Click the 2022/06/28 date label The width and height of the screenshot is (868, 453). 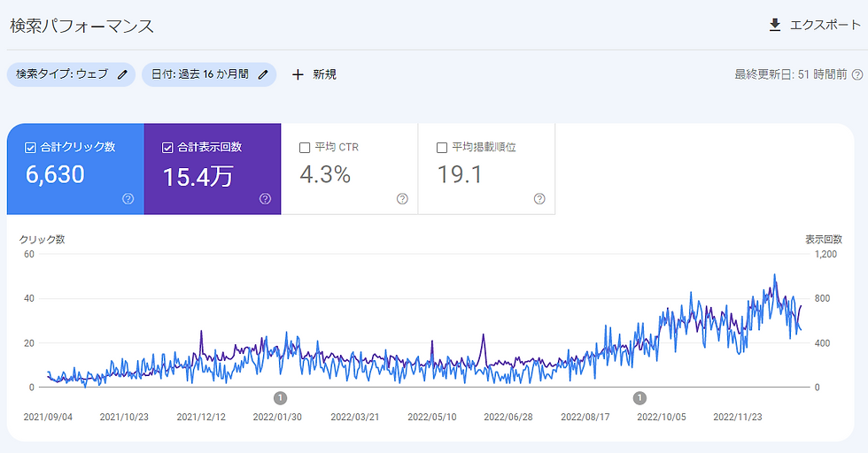508,417
